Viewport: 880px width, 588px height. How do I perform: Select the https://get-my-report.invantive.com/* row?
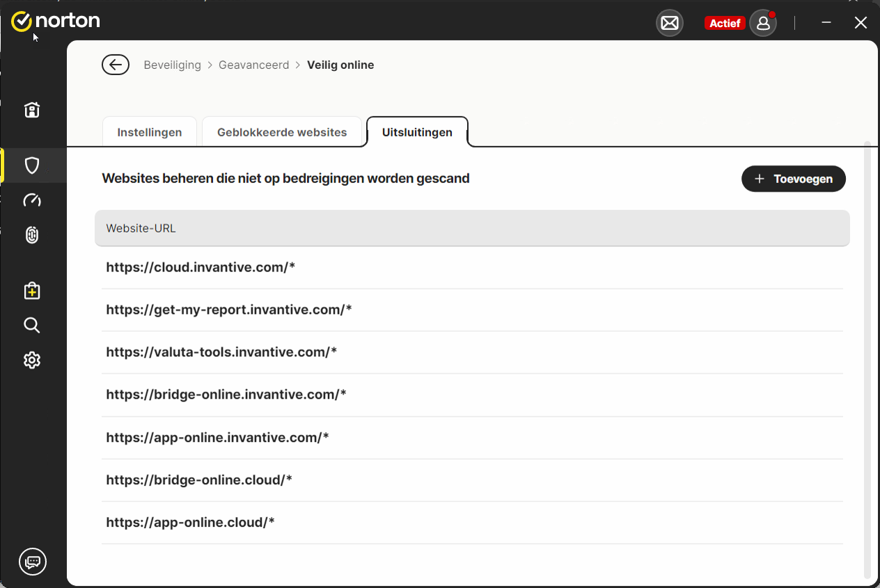(472, 310)
